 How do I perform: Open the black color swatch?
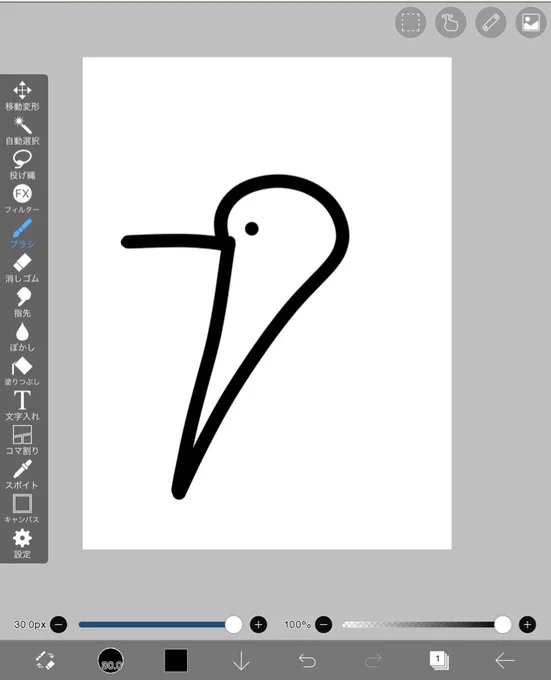(x=176, y=660)
